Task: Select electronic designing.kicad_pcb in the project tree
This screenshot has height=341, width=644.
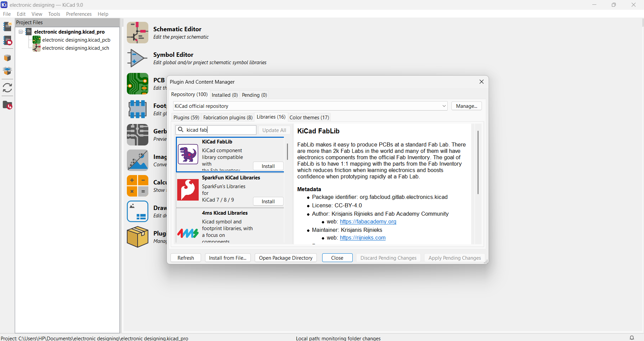Action: (76, 40)
